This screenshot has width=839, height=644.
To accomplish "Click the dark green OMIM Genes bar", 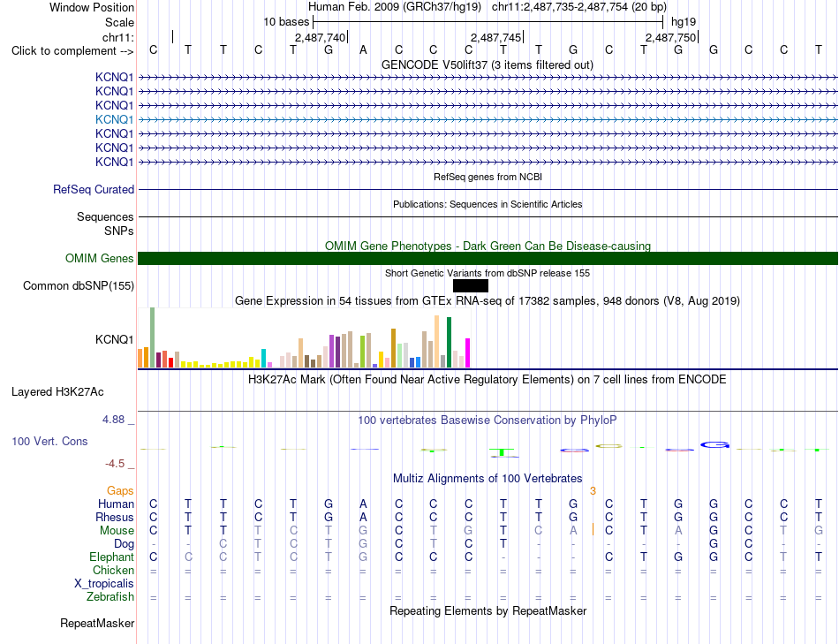I will (x=488, y=259).
